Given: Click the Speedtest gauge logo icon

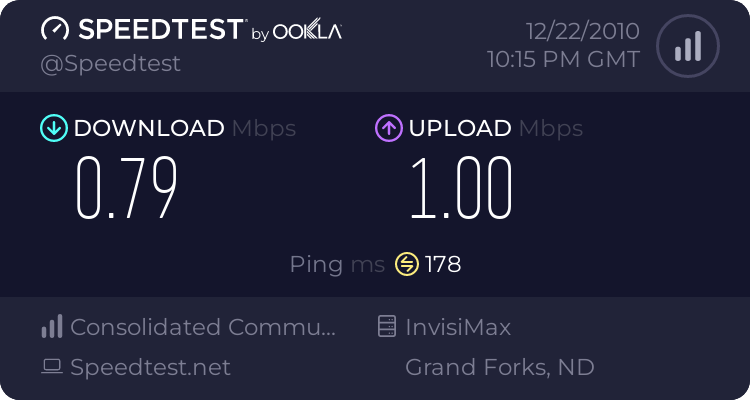Looking at the screenshot, I should pyautogui.click(x=54, y=30).
